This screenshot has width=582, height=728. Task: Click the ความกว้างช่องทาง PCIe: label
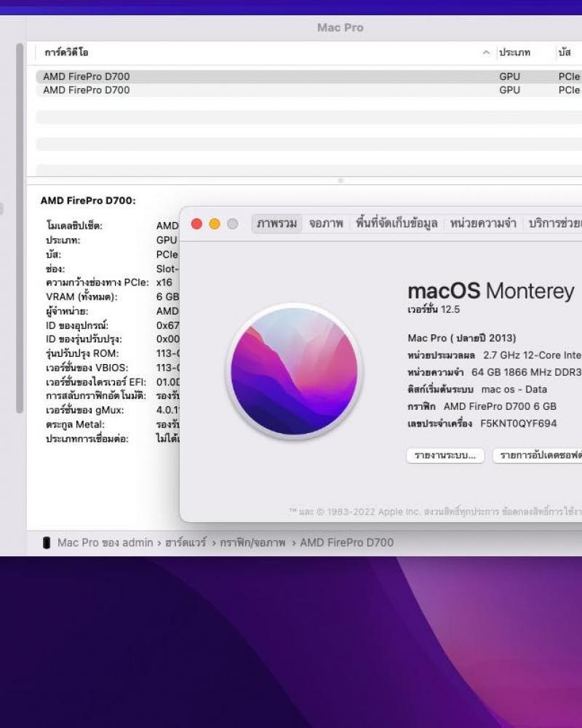97,282
